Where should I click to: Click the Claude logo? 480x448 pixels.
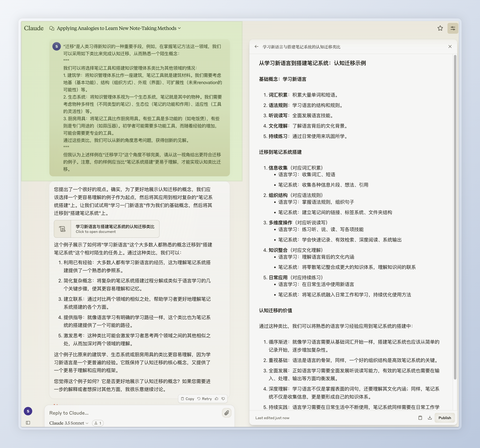click(34, 28)
